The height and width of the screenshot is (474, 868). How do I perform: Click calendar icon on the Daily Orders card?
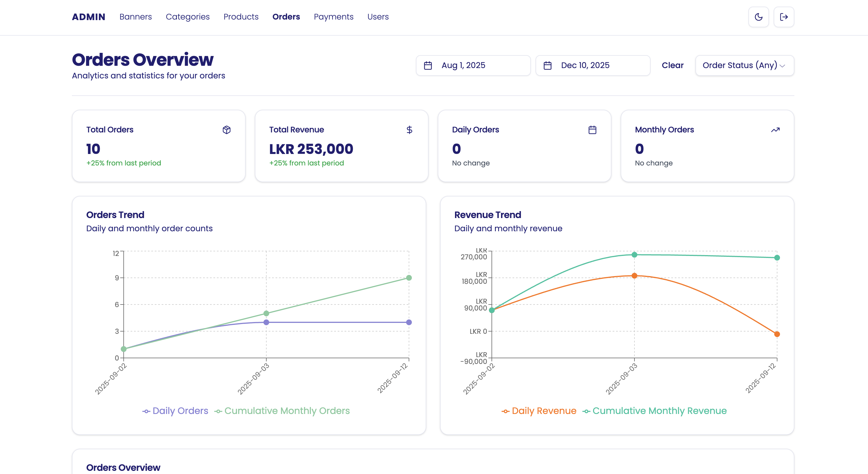[x=592, y=130]
